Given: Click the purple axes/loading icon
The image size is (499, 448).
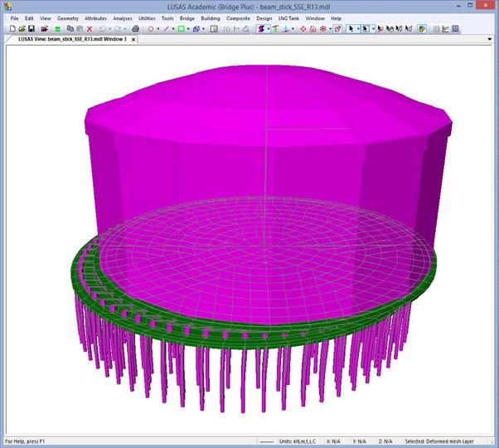Looking at the screenshot, I should [286, 29].
